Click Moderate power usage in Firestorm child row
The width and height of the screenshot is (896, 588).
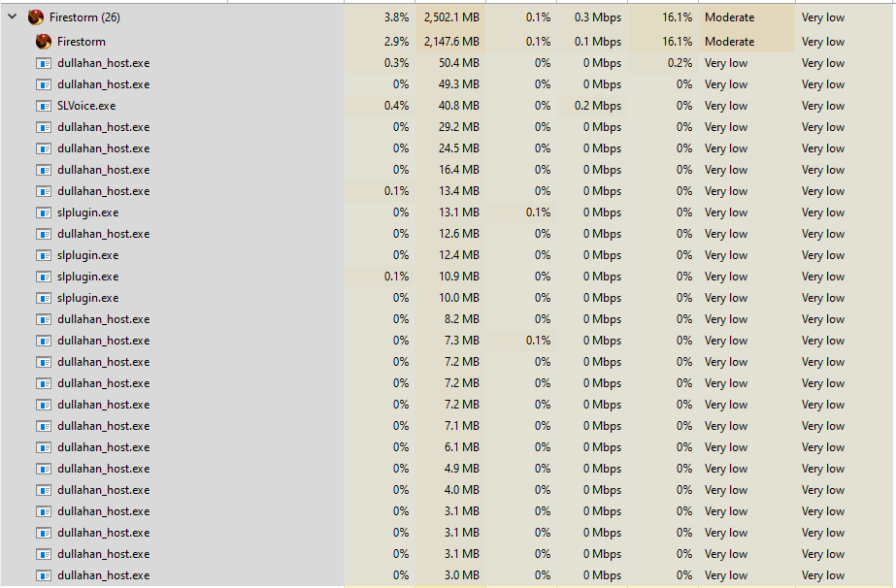[x=729, y=42]
